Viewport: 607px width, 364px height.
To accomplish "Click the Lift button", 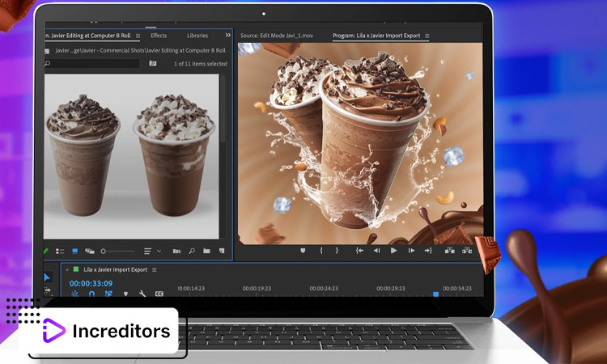I will (449, 251).
